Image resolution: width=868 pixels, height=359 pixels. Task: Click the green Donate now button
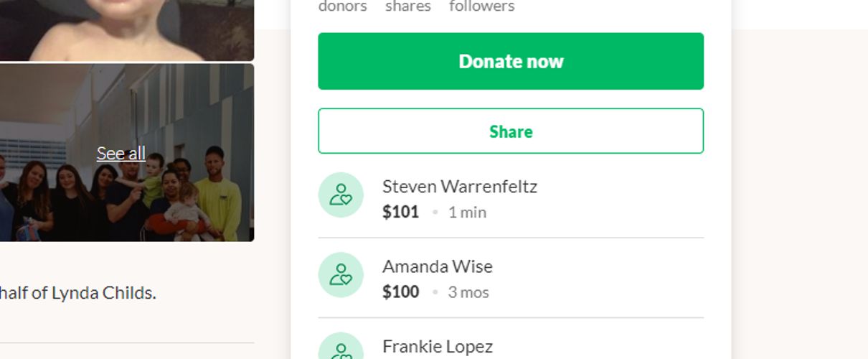tap(511, 61)
